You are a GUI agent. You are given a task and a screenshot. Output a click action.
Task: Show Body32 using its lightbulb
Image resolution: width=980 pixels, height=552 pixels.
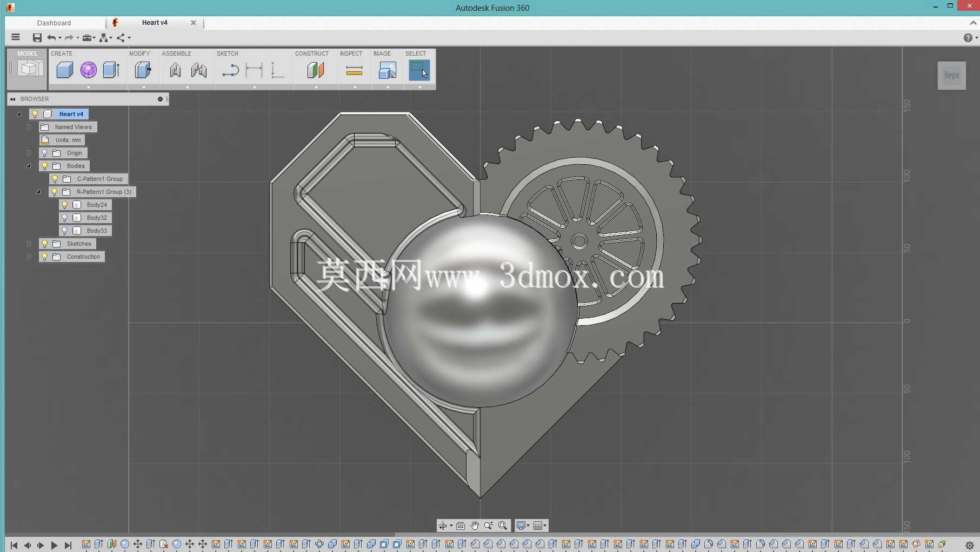tap(64, 218)
